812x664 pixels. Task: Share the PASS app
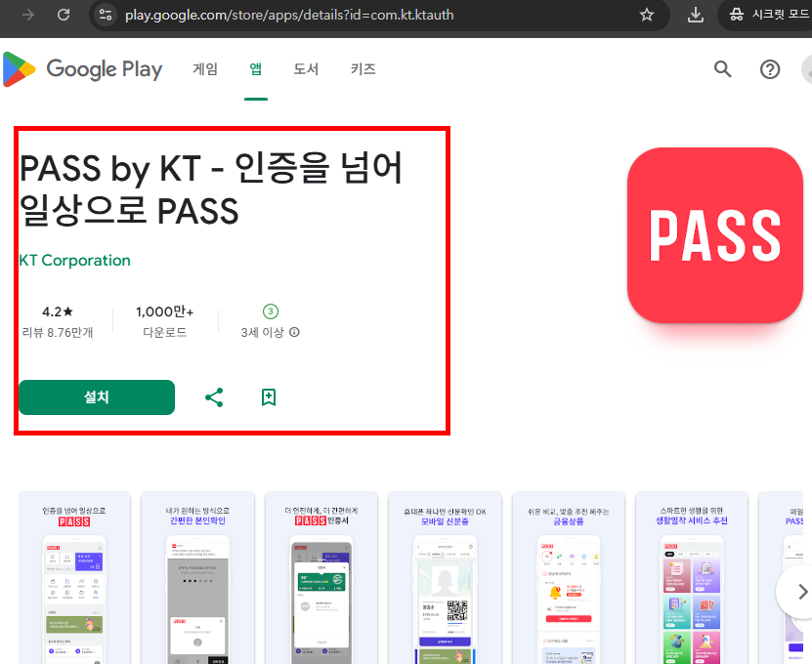pos(214,397)
